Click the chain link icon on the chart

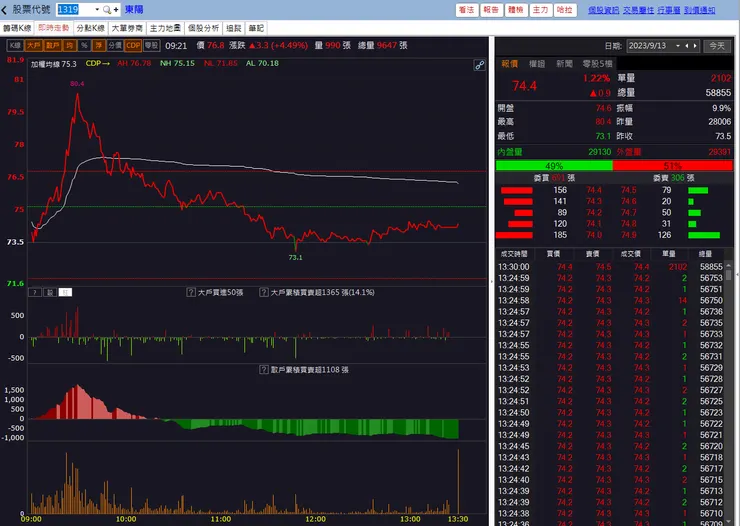(x=479, y=66)
